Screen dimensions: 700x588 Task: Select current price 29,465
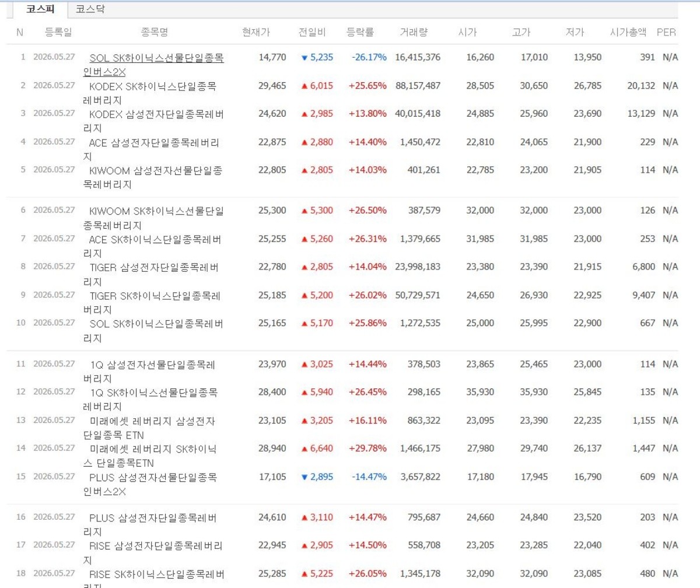(272, 85)
